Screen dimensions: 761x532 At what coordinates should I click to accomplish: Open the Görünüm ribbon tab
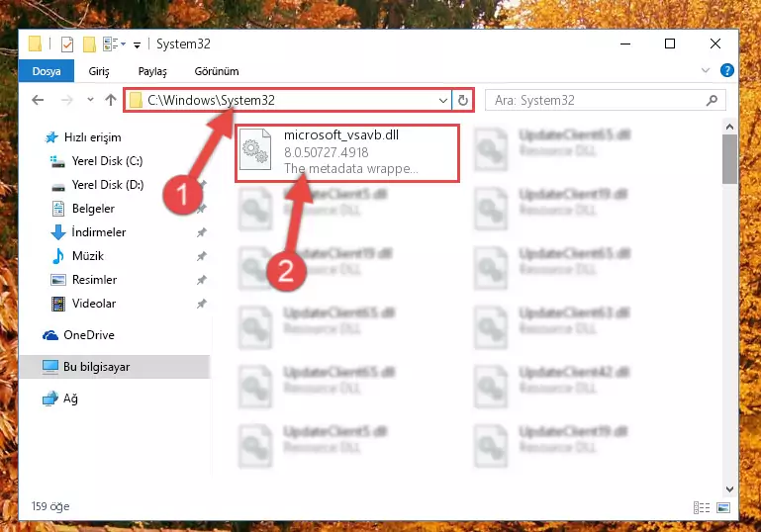pos(217,71)
